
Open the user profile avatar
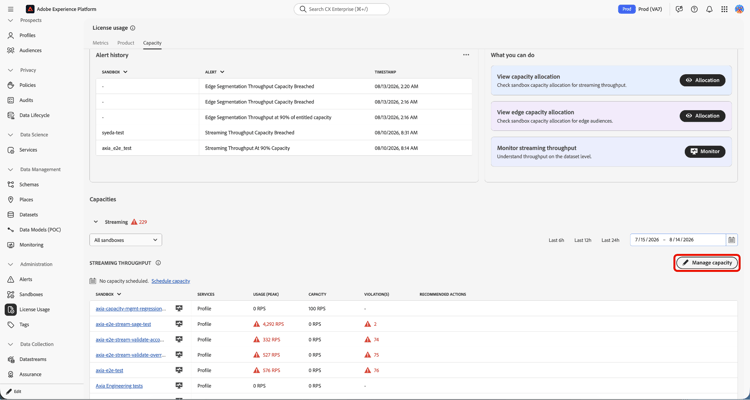[x=739, y=9]
